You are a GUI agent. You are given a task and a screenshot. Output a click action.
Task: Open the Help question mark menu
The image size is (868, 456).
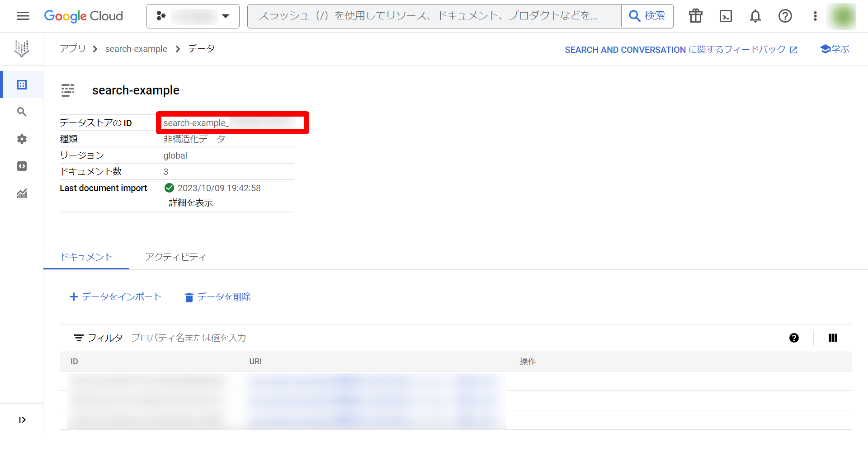click(x=785, y=16)
